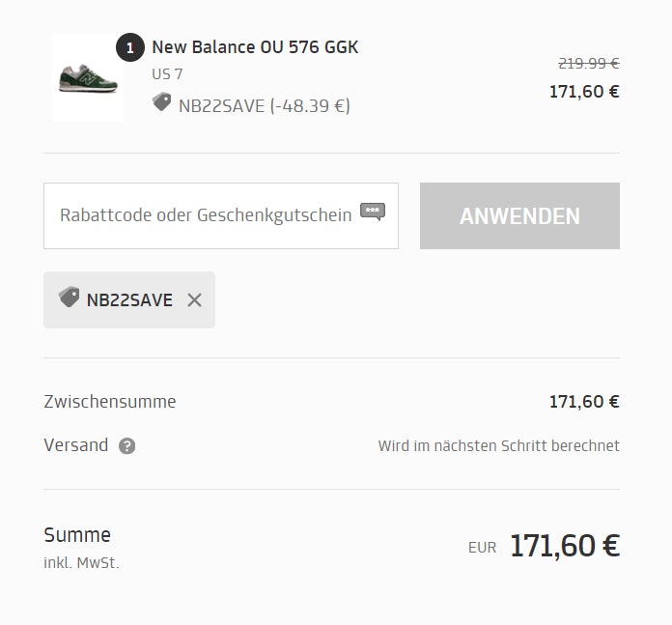Open New Balance OU 576 GGK product title

(255, 46)
